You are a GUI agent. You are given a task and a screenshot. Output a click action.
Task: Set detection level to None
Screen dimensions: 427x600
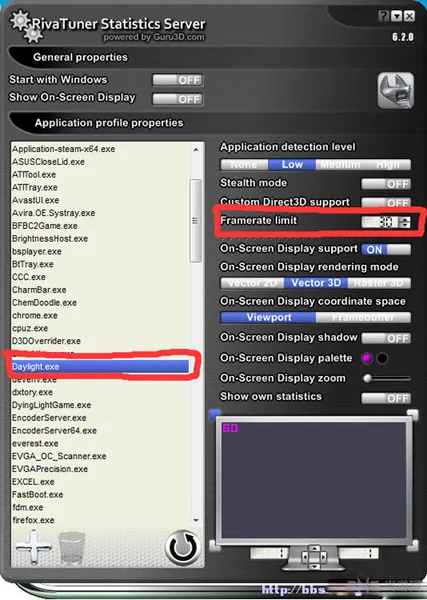coord(244,165)
